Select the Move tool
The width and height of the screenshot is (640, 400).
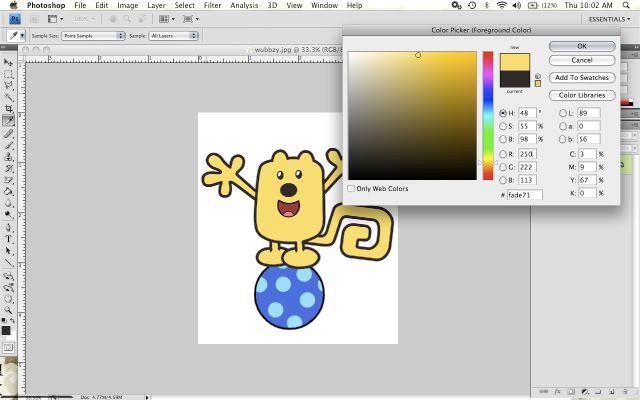[x=8, y=62]
